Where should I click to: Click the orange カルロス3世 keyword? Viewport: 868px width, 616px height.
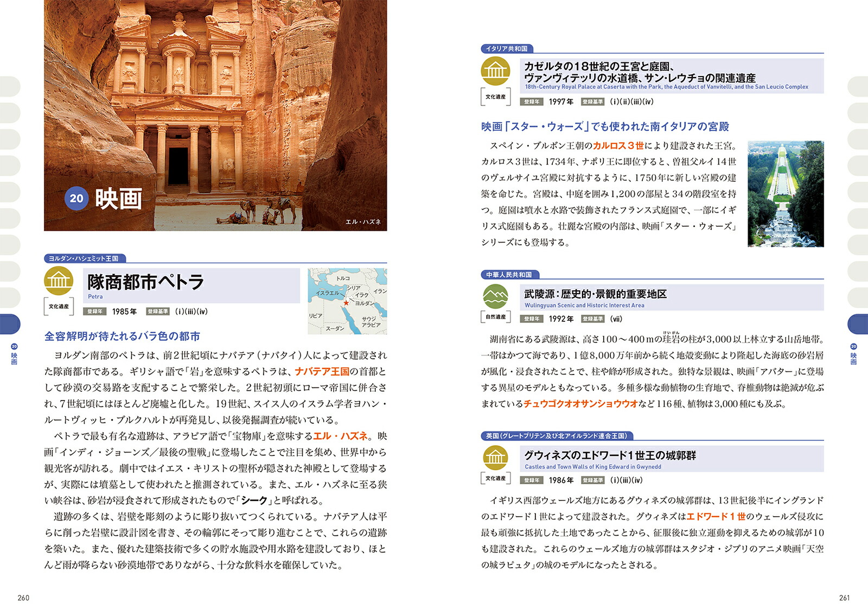(x=618, y=146)
